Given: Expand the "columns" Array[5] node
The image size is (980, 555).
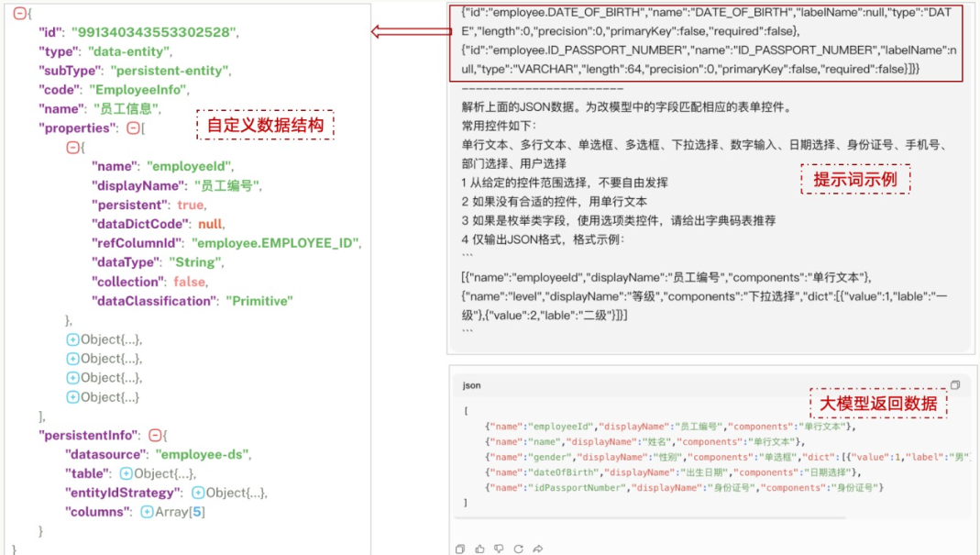Looking at the screenshot, I should tap(147, 512).
